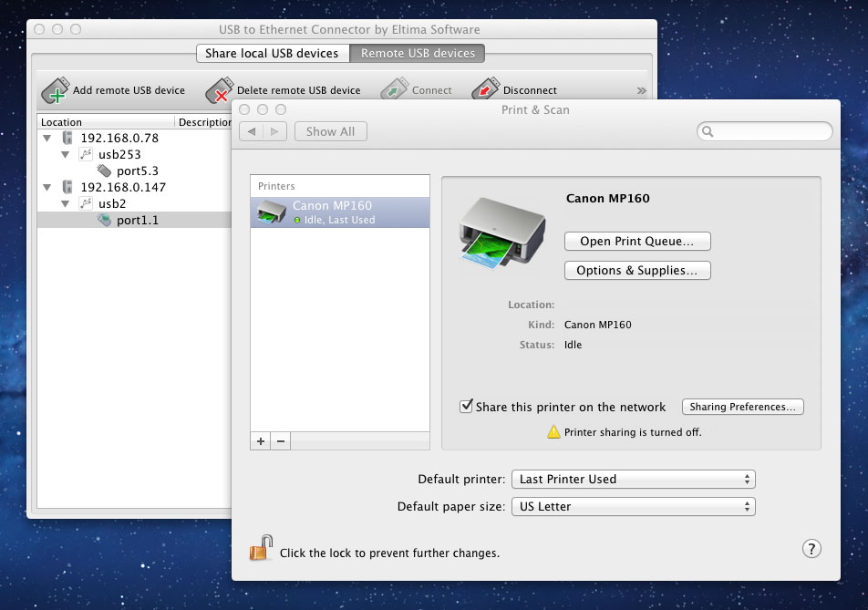
Task: Close the Print & Scan window
Action: tap(244, 109)
